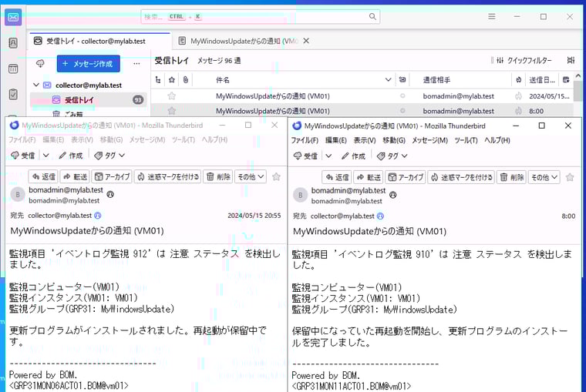Star the message in left message window
This screenshot has width=586, height=392.
click(276, 176)
